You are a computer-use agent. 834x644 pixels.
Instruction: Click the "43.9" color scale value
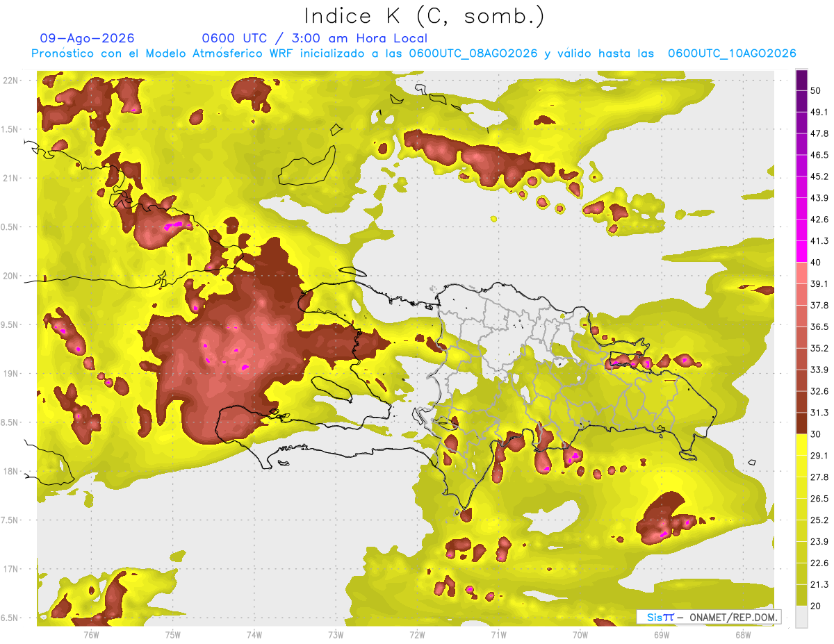click(819, 198)
